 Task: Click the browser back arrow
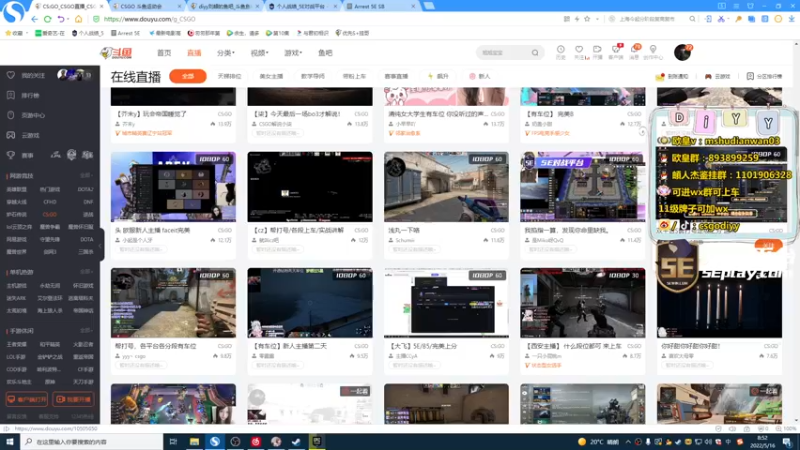(x=34, y=19)
